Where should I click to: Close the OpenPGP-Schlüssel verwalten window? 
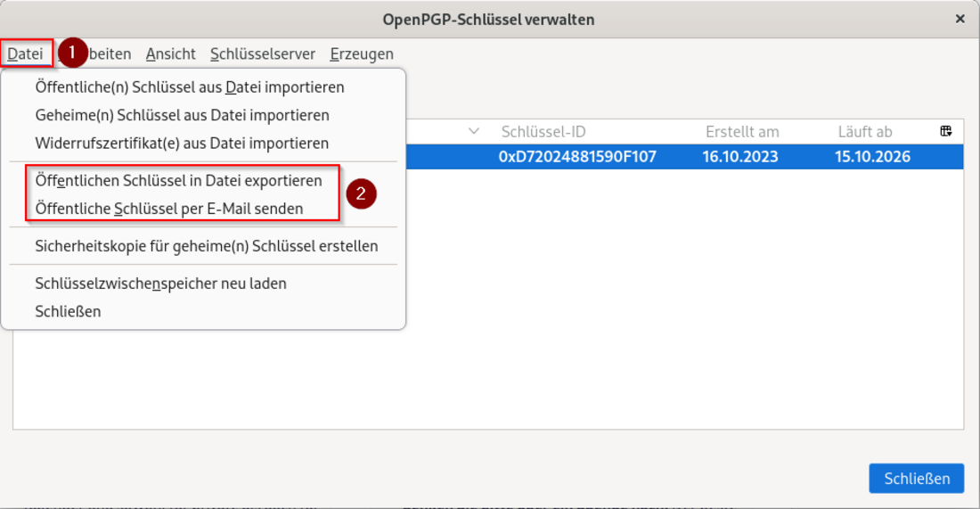click(x=960, y=20)
